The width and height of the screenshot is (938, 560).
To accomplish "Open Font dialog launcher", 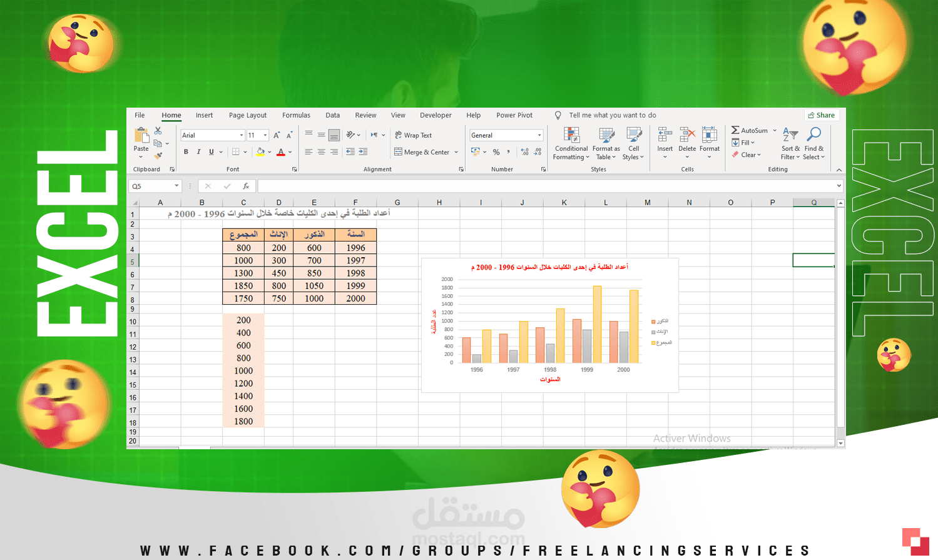I will tap(295, 170).
